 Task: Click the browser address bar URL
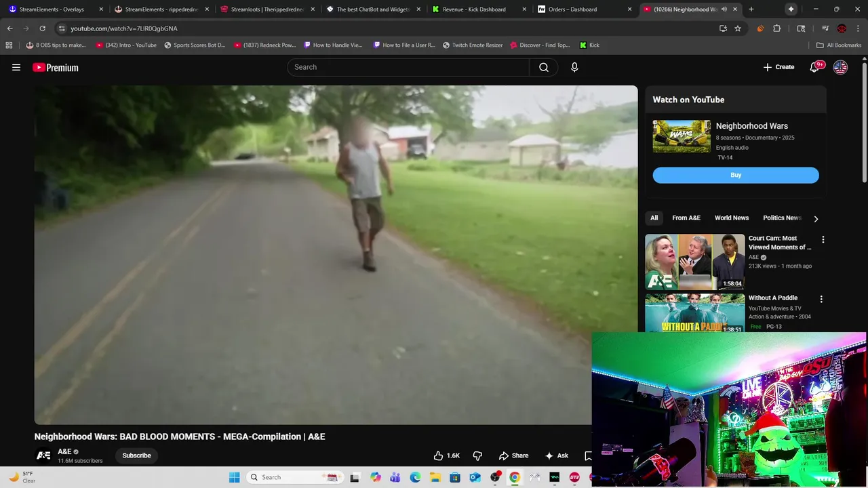click(124, 28)
